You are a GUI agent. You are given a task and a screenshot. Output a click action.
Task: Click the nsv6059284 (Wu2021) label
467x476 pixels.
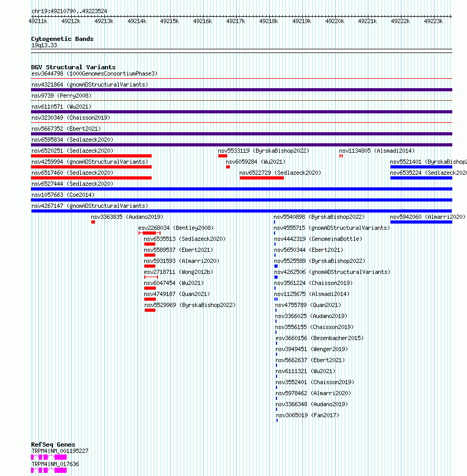256,162
